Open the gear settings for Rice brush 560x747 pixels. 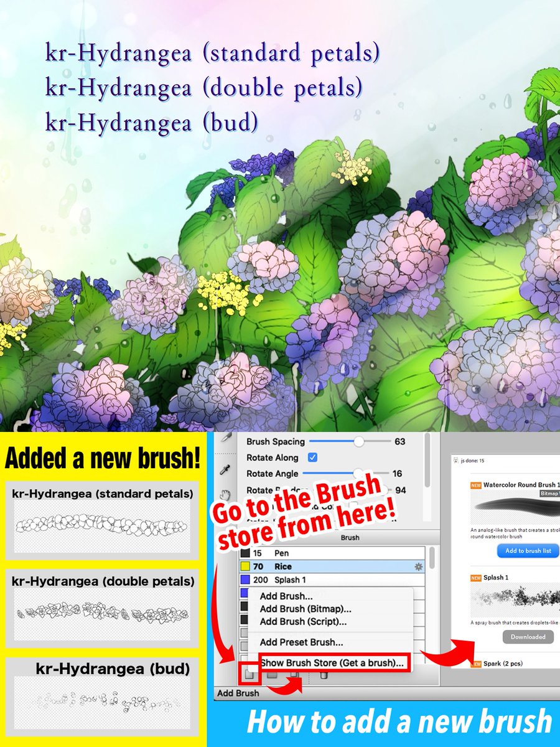418,566
